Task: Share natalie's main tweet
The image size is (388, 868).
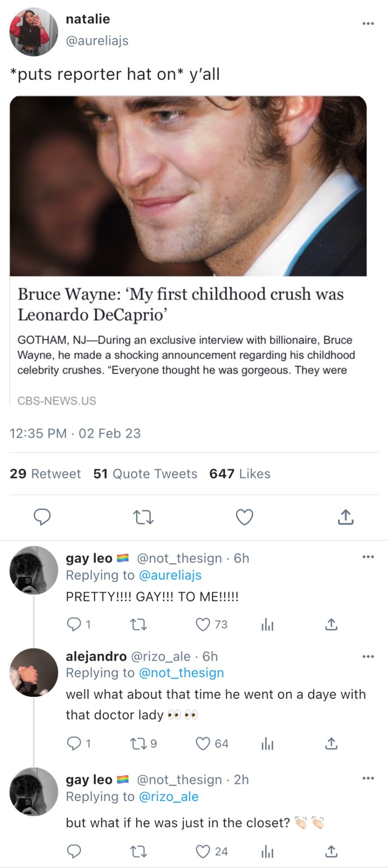Action: pos(346,517)
